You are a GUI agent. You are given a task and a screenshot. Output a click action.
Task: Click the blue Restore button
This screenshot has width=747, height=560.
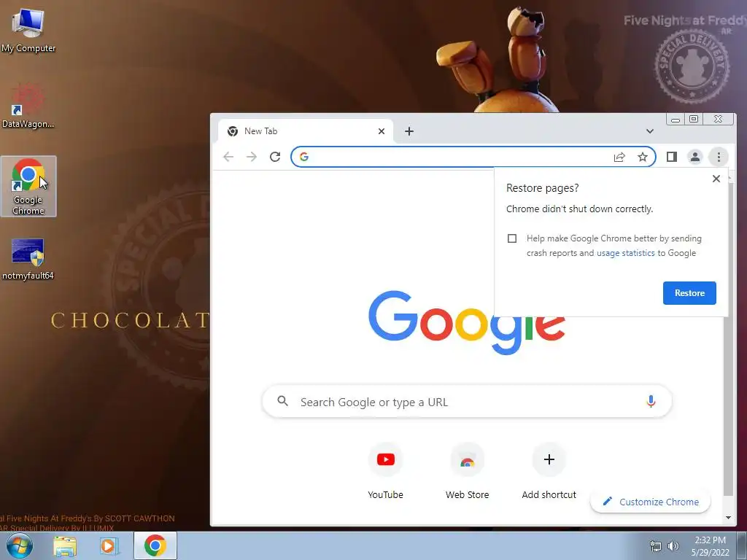pos(689,293)
